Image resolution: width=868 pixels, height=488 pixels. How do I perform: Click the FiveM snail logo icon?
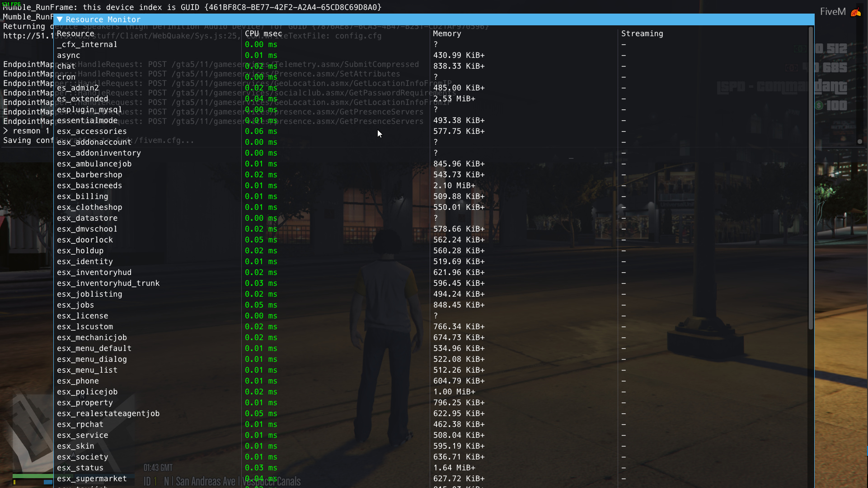point(856,12)
